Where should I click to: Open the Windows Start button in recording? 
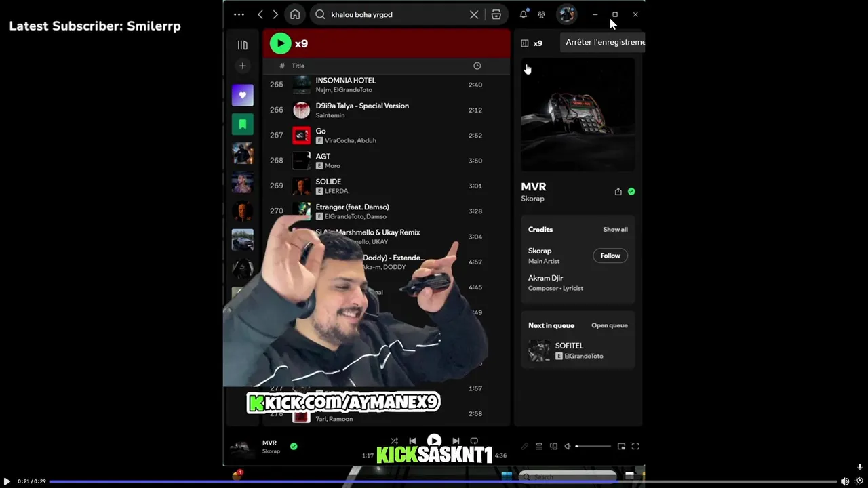(506, 475)
